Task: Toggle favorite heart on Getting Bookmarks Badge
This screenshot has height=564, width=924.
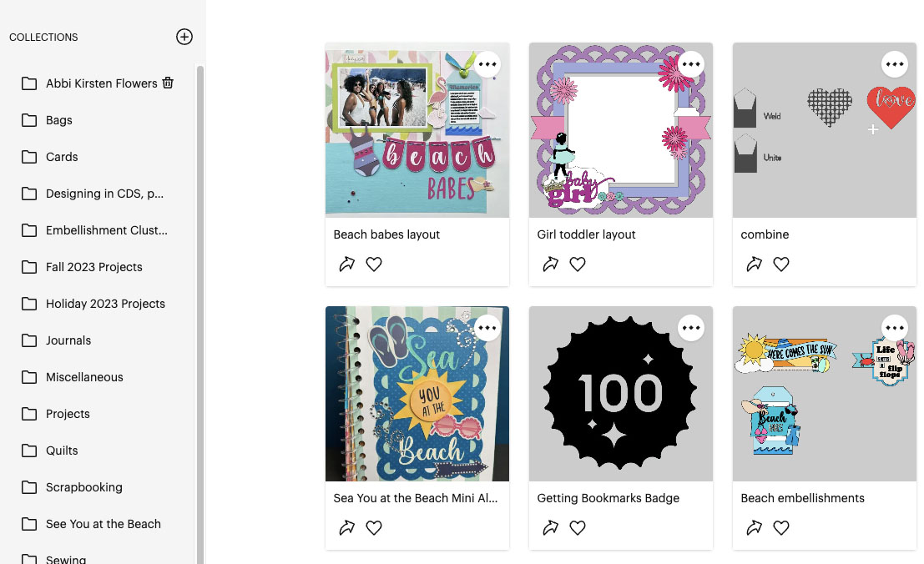Action: (x=578, y=528)
